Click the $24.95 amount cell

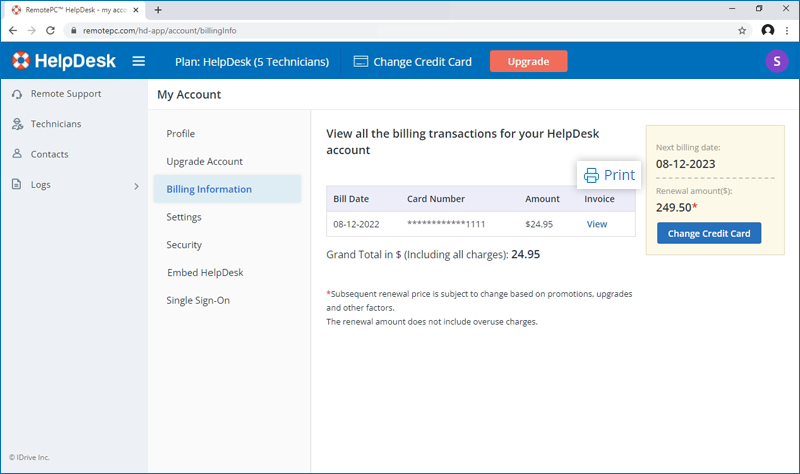(539, 224)
